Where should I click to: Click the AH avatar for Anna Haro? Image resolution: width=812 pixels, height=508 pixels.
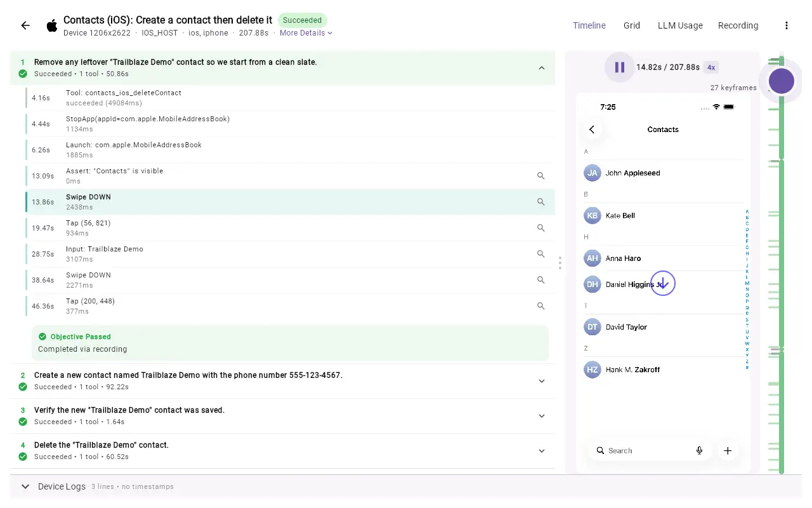point(592,258)
